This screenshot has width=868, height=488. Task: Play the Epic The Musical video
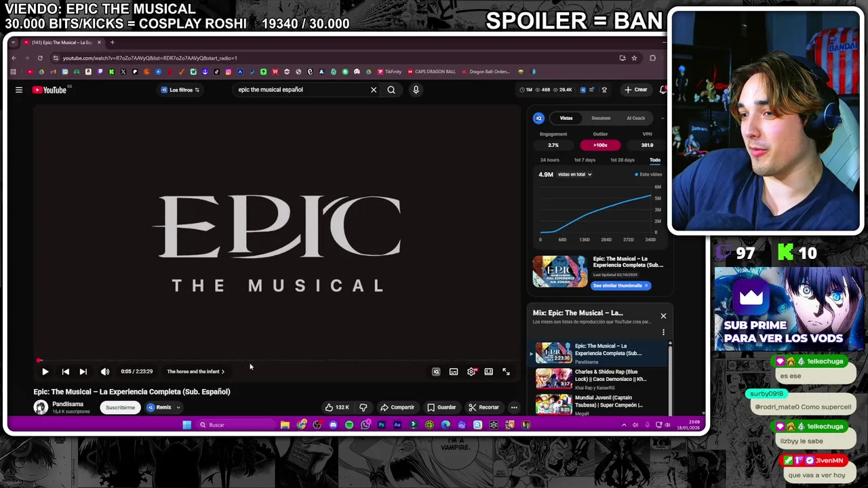pyautogui.click(x=45, y=371)
